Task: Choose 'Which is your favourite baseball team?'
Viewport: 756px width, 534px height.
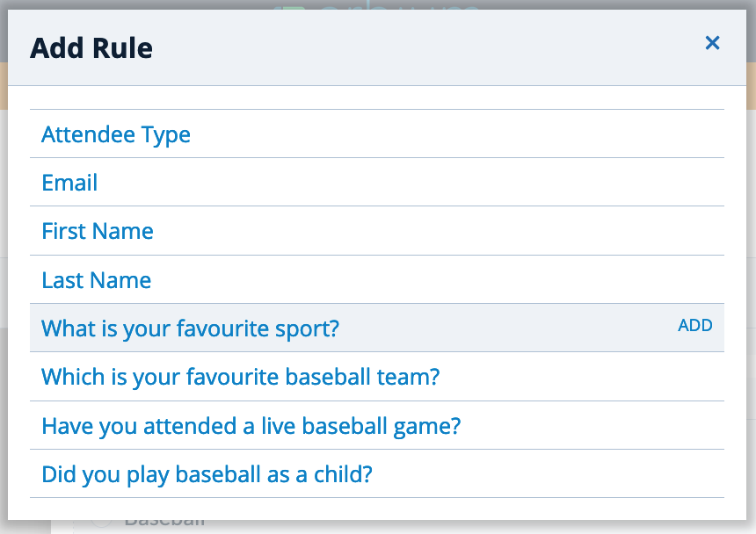Action: point(241,377)
